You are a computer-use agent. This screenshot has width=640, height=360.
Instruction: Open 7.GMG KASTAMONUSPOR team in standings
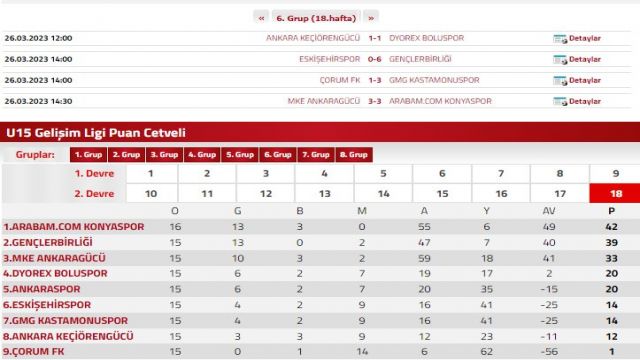65,320
